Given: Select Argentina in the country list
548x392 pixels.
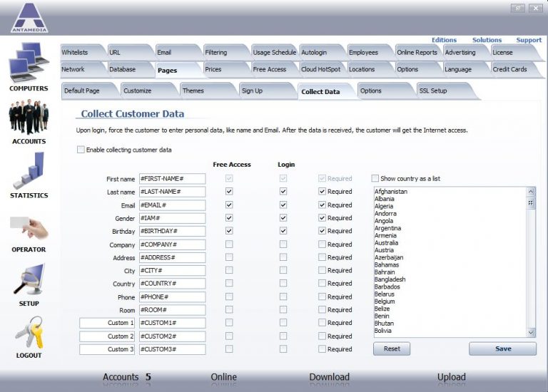Looking at the screenshot, I should (387, 228).
